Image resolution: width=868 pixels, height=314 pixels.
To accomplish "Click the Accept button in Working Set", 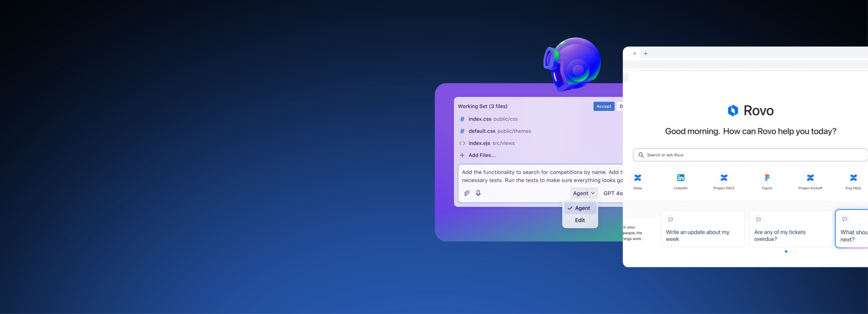I will click(x=604, y=106).
